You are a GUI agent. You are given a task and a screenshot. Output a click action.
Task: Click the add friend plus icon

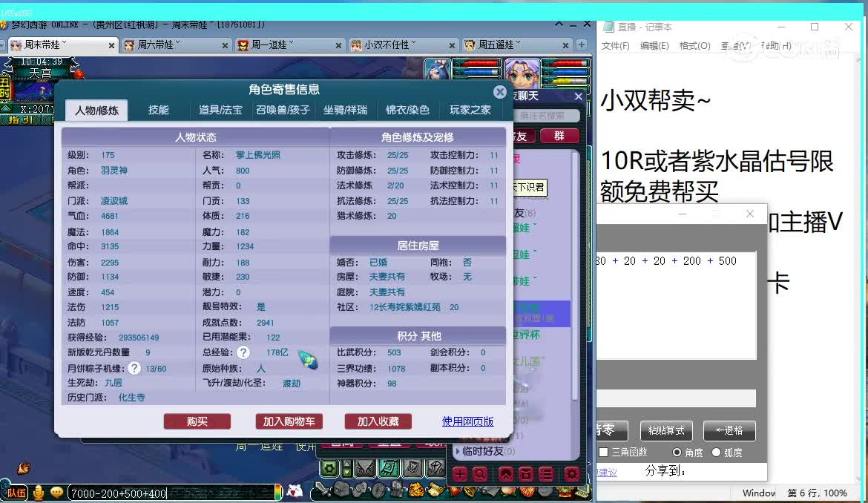click(459, 475)
